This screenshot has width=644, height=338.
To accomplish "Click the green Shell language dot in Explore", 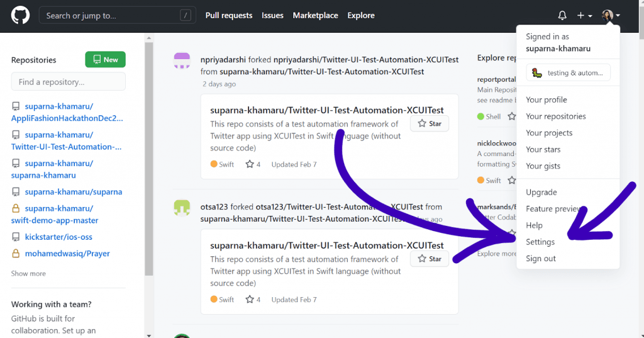I will coord(480,116).
